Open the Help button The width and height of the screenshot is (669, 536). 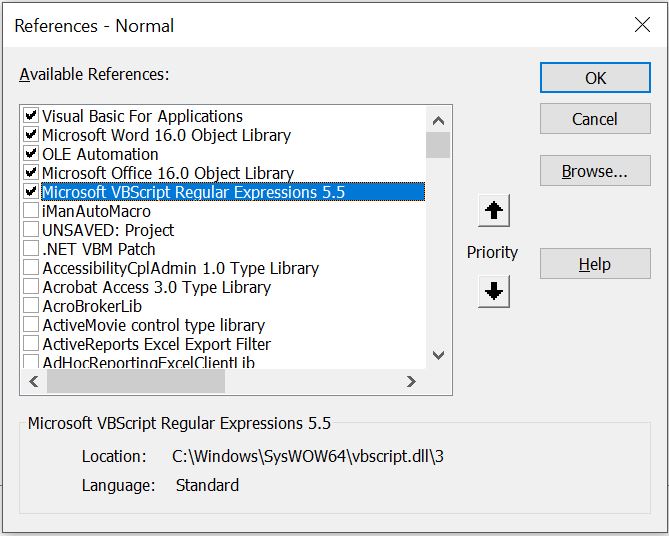595,264
